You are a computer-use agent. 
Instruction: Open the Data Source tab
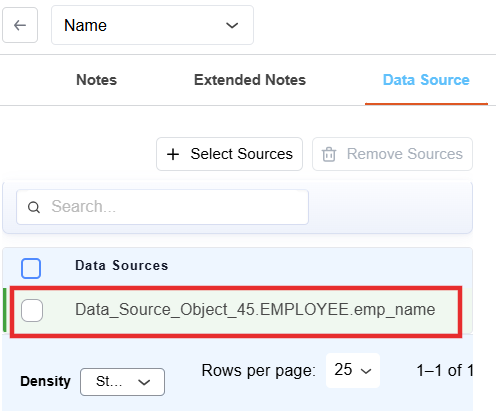click(426, 80)
